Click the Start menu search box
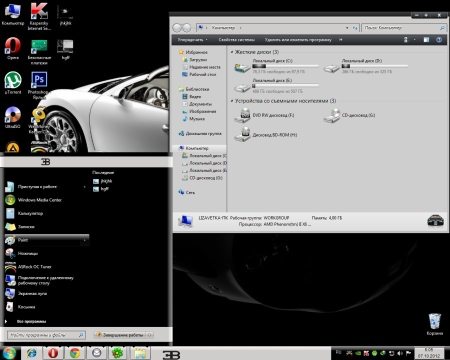The height and width of the screenshot is (360, 450). (x=46, y=335)
